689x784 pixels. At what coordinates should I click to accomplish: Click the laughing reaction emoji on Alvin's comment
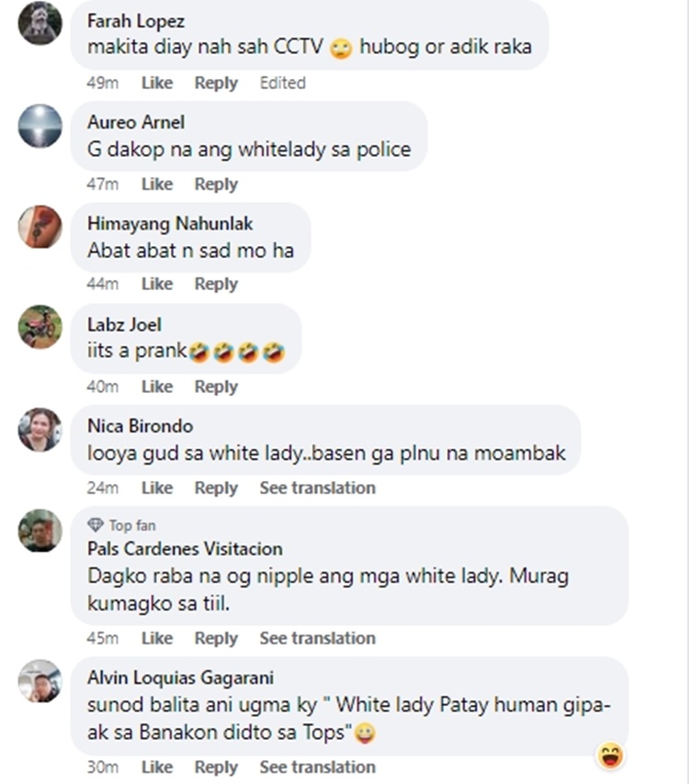(x=610, y=756)
